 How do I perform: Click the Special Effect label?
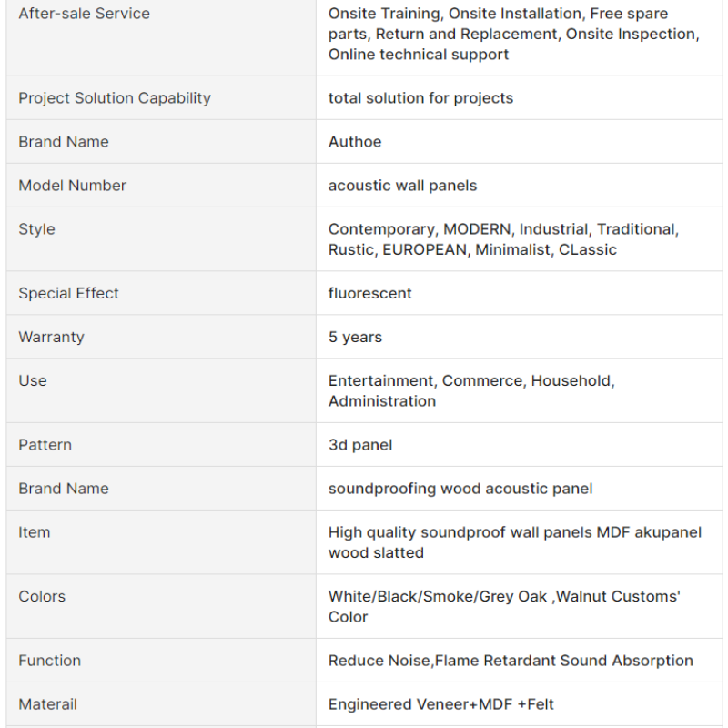coord(69,293)
